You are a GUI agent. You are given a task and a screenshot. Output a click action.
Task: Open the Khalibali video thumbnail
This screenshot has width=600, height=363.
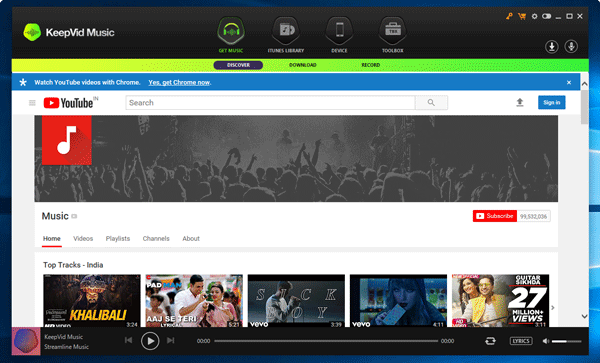(92, 301)
